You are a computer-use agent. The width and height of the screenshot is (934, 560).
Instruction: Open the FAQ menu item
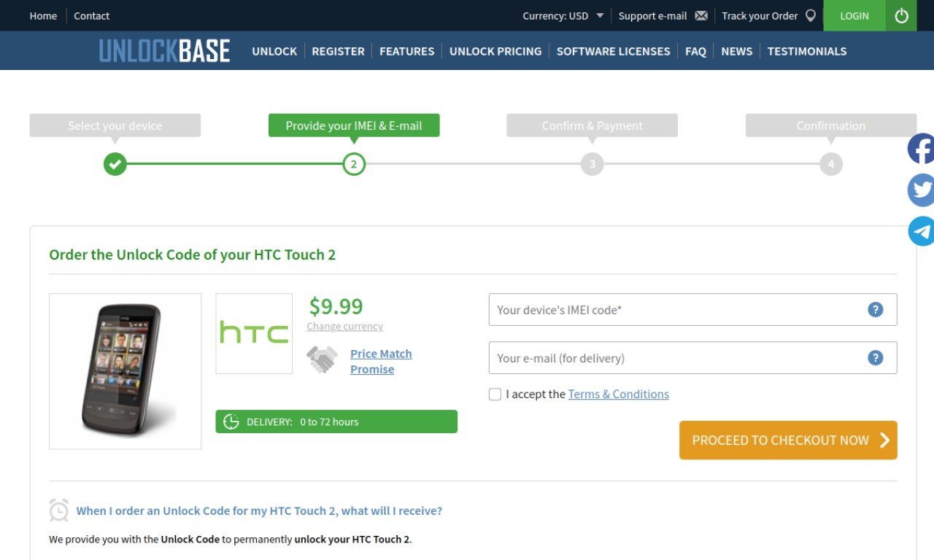[x=695, y=51]
